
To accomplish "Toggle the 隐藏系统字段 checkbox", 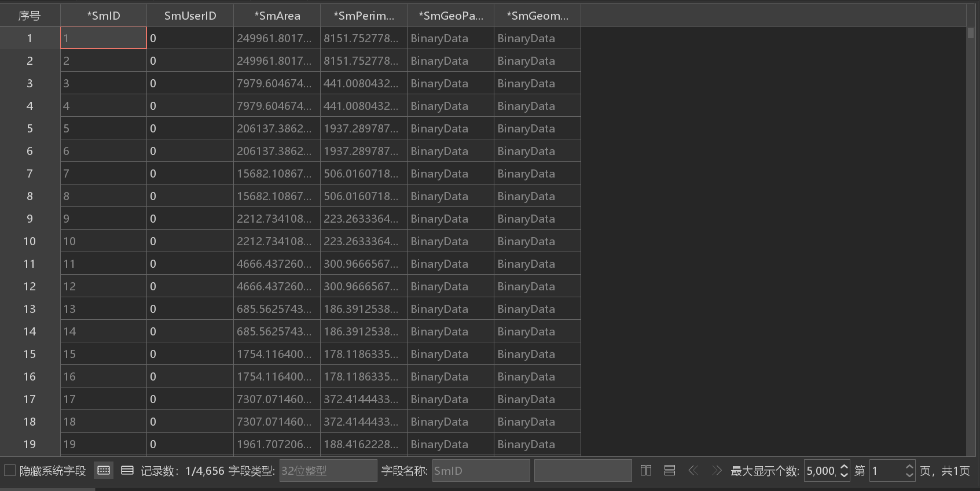I will pos(10,470).
